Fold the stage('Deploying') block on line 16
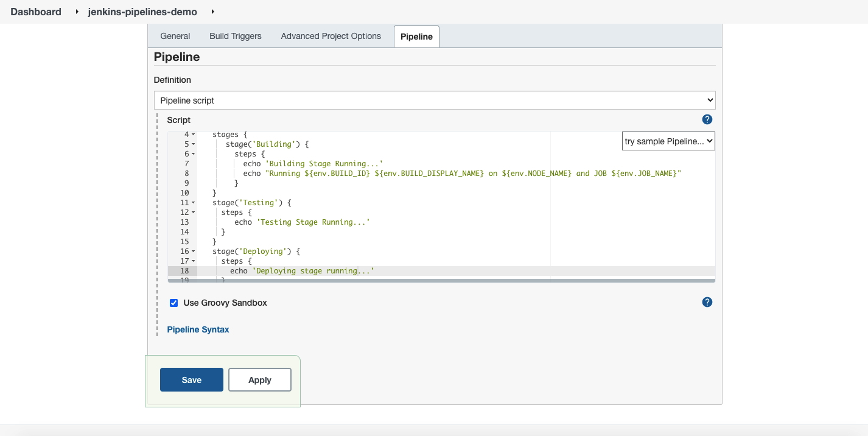 193,251
